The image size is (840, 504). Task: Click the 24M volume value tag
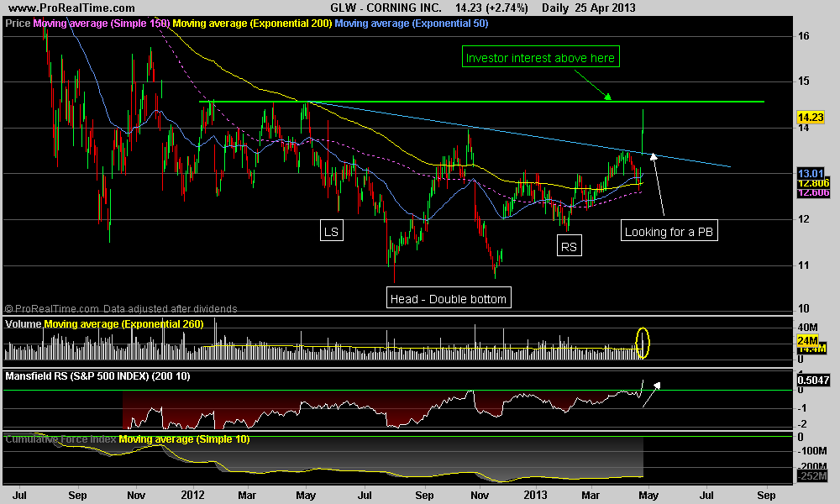807,341
